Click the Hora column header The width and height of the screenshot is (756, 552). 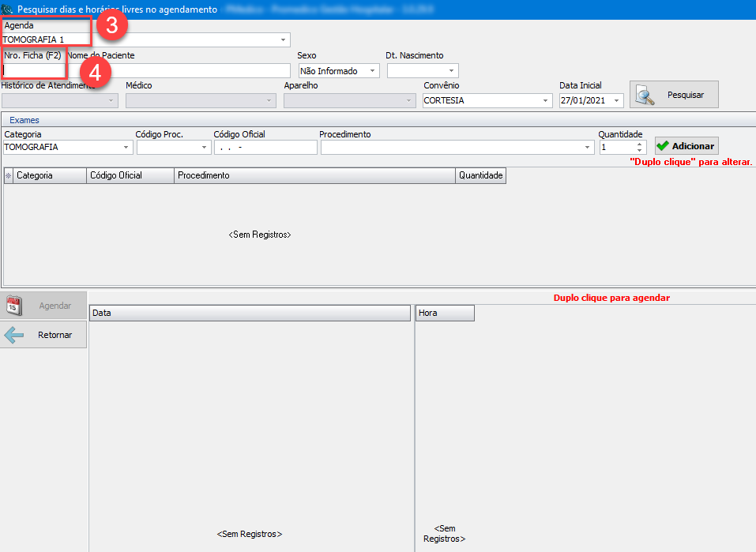click(444, 313)
